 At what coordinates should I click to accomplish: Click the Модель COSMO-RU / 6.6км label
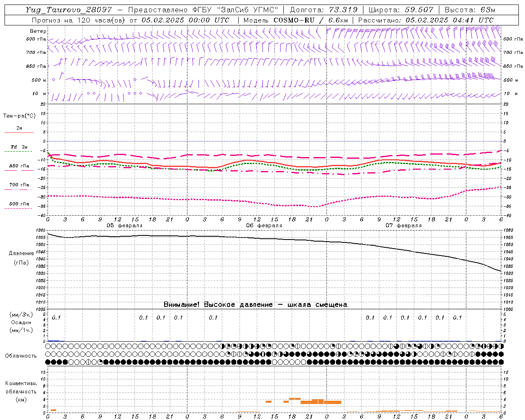(295, 20)
